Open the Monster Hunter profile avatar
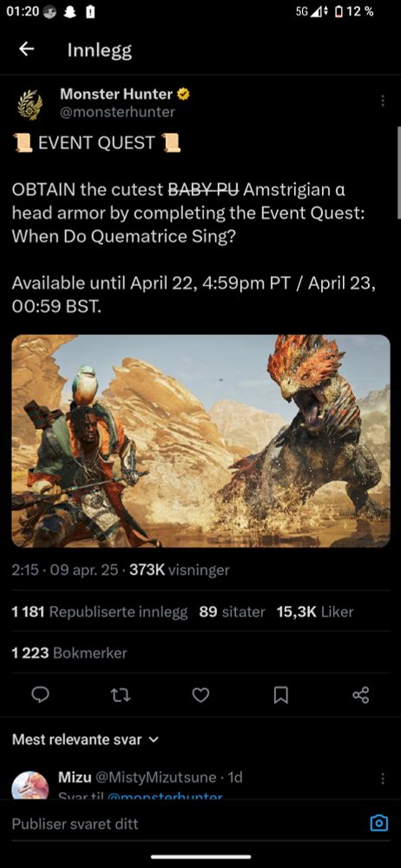This screenshot has width=401, height=868. pos(30,103)
